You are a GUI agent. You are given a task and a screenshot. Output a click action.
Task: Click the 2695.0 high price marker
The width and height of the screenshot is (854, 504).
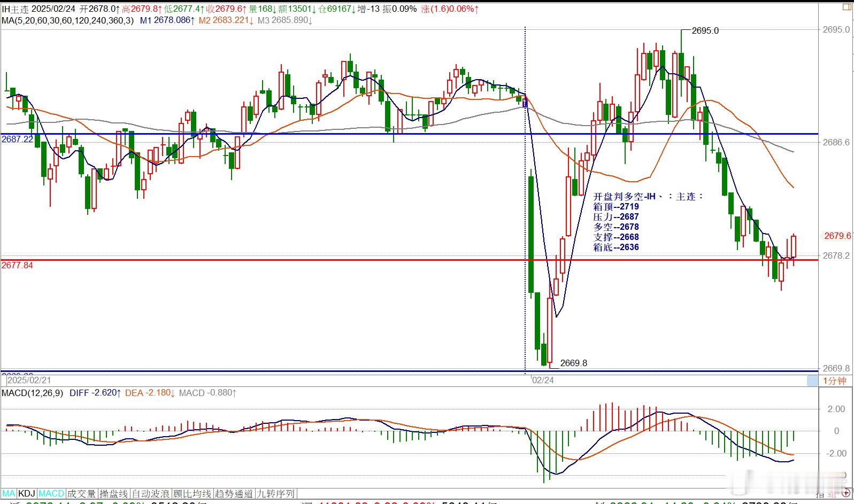705,31
